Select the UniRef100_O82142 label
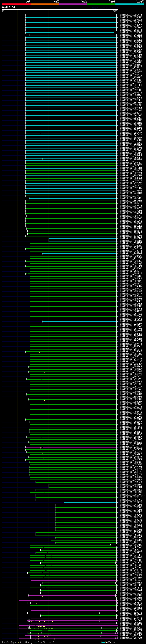The height and width of the screenshot is (644, 146). 131,404
